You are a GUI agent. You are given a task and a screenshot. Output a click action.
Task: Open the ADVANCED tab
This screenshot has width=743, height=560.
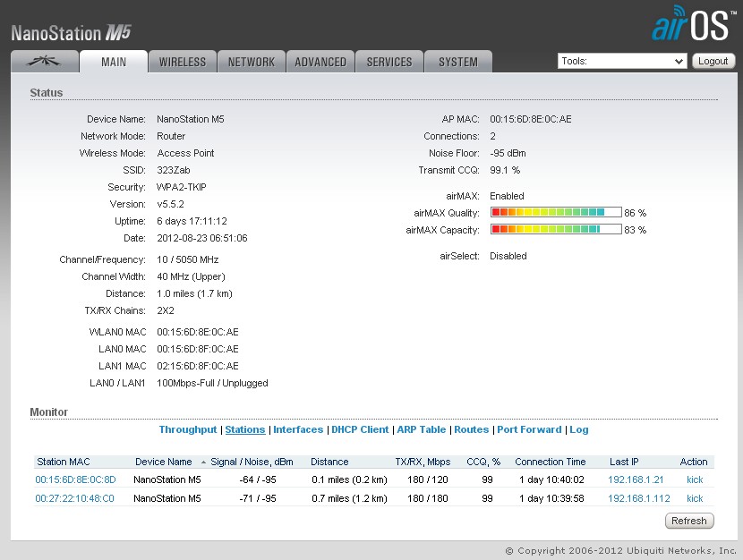320,62
